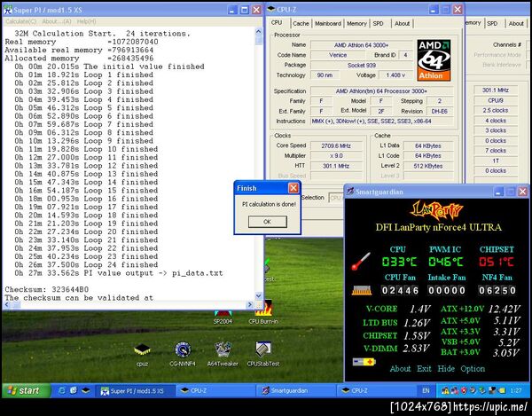532x416 pixels.
Task: Click the LanParty logo in Smartguardian
Action: click(436, 210)
